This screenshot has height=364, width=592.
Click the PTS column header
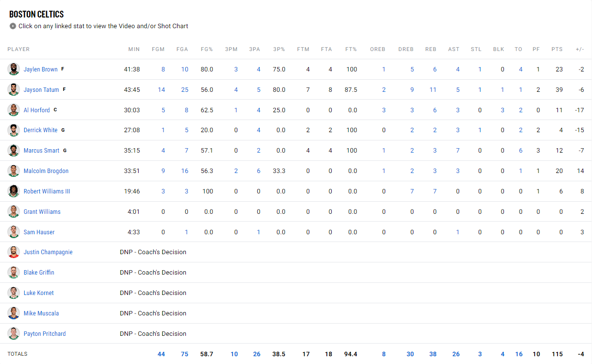557,49
